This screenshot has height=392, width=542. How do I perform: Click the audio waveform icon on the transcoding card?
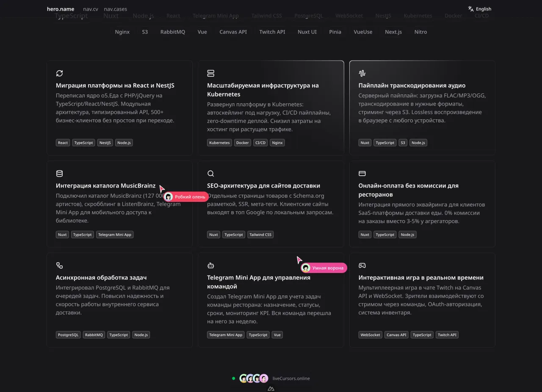362,73
